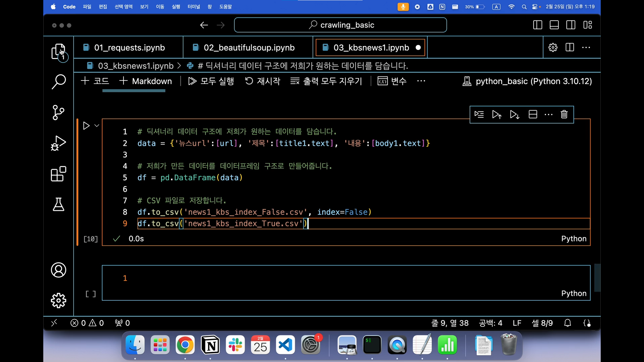Toggle the primary sidebar layout button
The width and height of the screenshot is (644, 362).
[537, 25]
